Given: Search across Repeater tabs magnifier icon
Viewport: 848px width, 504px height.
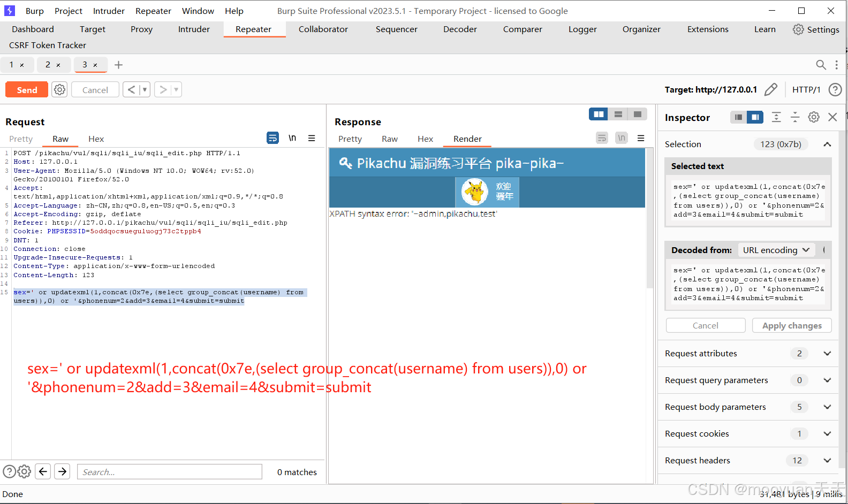Looking at the screenshot, I should [821, 65].
